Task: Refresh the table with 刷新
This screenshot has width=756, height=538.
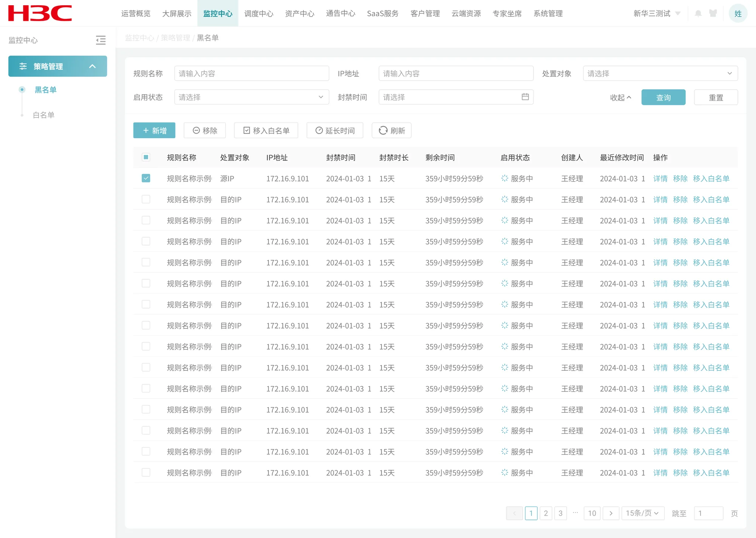Action: [392, 131]
